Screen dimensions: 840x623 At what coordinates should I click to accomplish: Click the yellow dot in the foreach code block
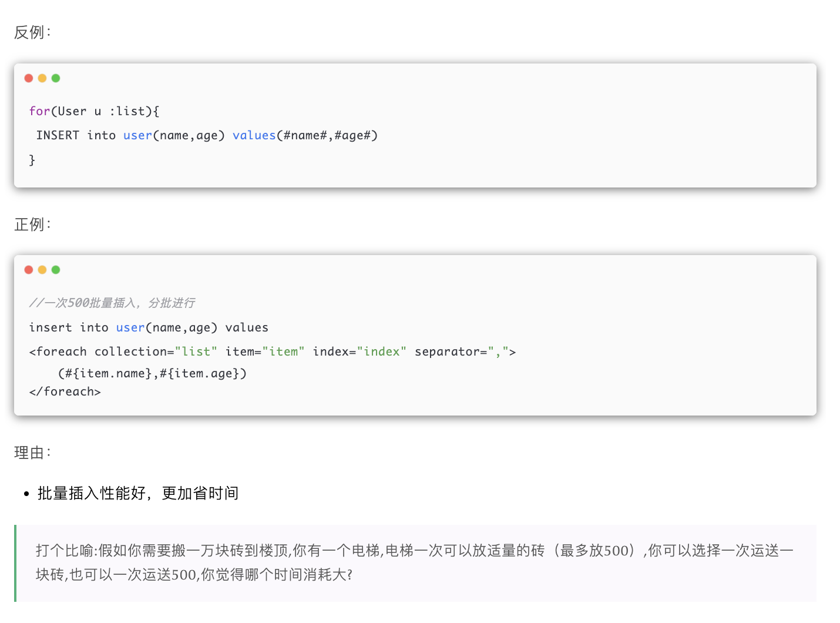coord(42,270)
